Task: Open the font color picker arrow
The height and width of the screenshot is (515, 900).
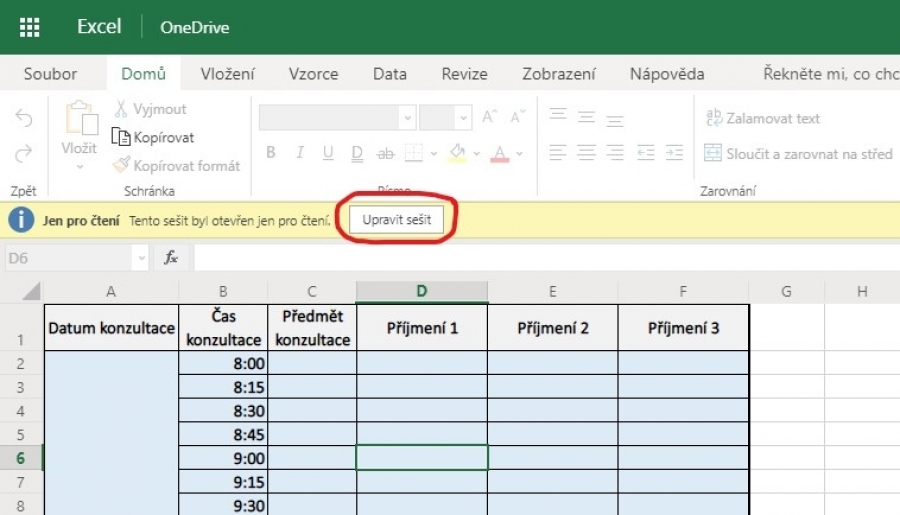Action: 519,154
